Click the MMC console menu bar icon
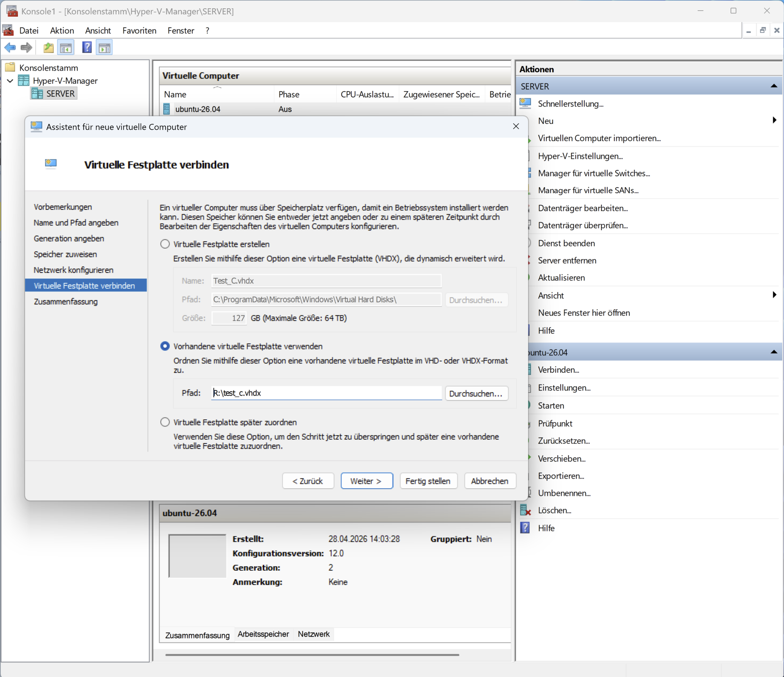The image size is (784, 677). click(x=8, y=30)
